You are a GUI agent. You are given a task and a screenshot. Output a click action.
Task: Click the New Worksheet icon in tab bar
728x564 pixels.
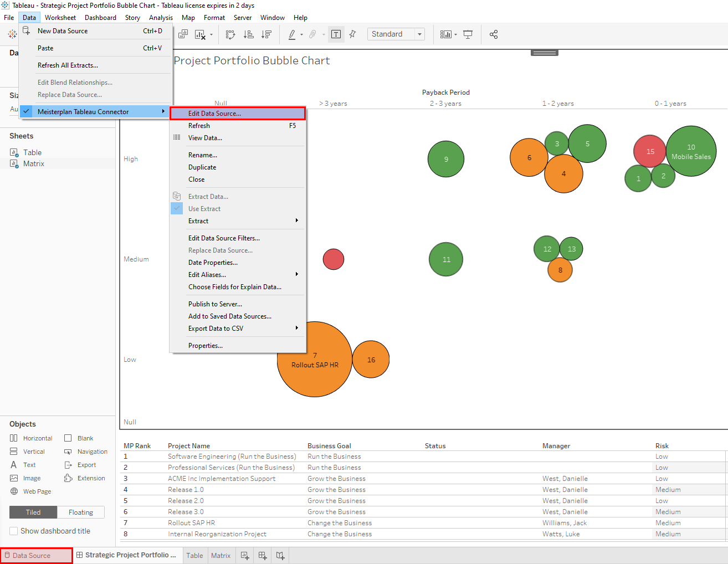pos(245,556)
